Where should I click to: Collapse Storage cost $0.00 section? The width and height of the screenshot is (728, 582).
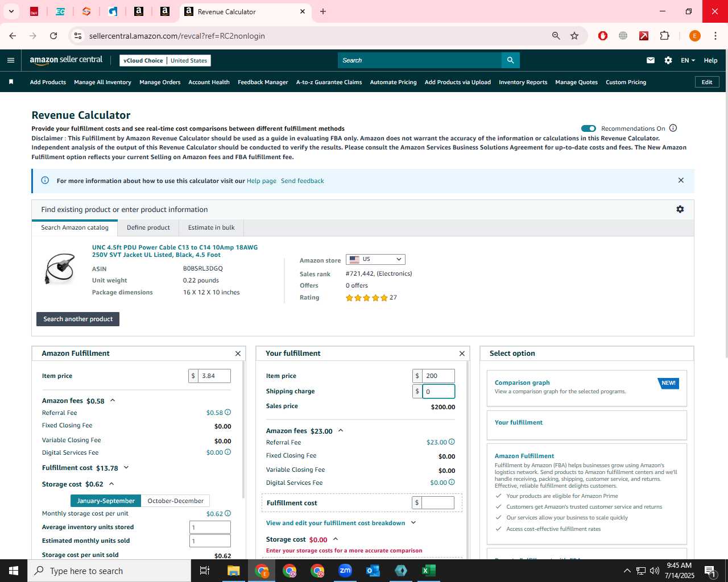(336, 539)
